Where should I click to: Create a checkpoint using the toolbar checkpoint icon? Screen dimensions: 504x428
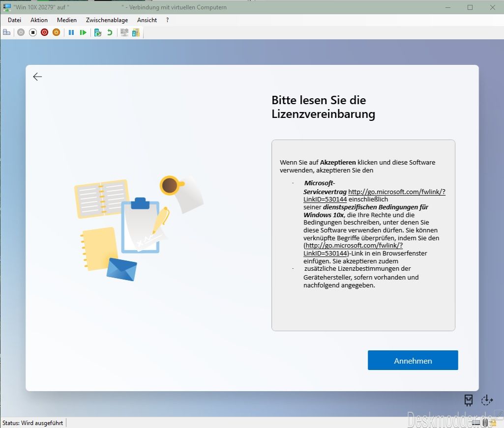point(98,32)
